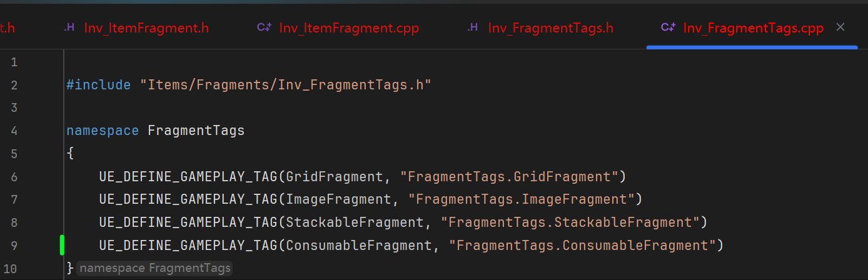Click the namespace FragmentTags inlay hint
This screenshot has width=868, height=280.
[x=154, y=268]
